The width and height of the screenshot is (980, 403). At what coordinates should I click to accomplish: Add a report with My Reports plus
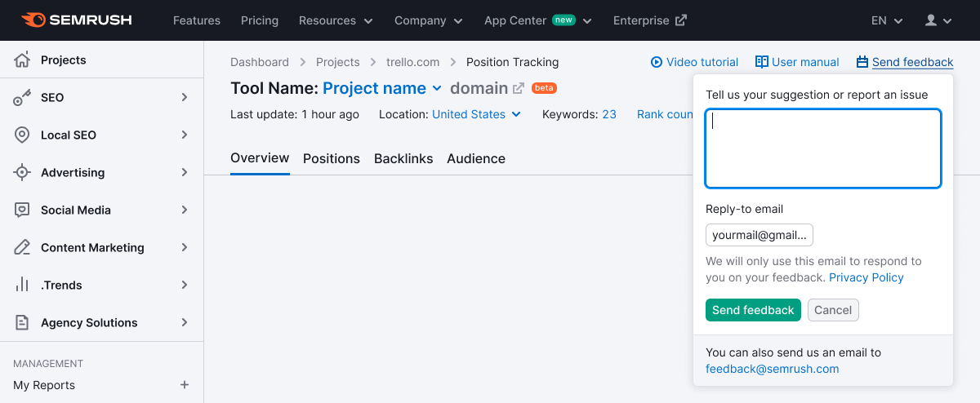[185, 385]
